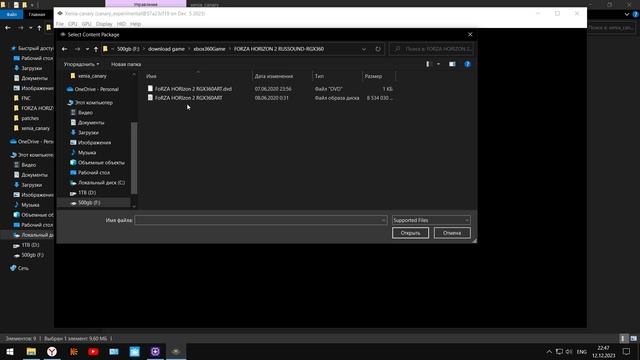The height and width of the screenshot is (360, 640).
Task: Open the Xenia Display menu
Action: coord(104,24)
